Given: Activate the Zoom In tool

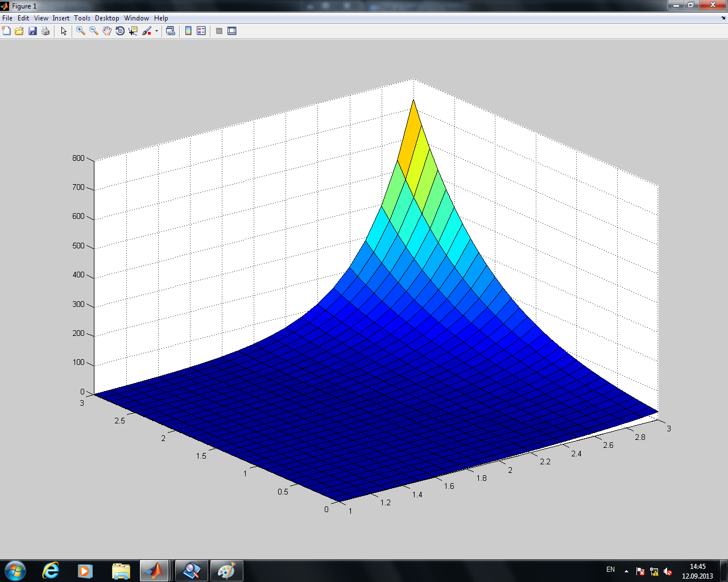Looking at the screenshot, I should coord(81,31).
